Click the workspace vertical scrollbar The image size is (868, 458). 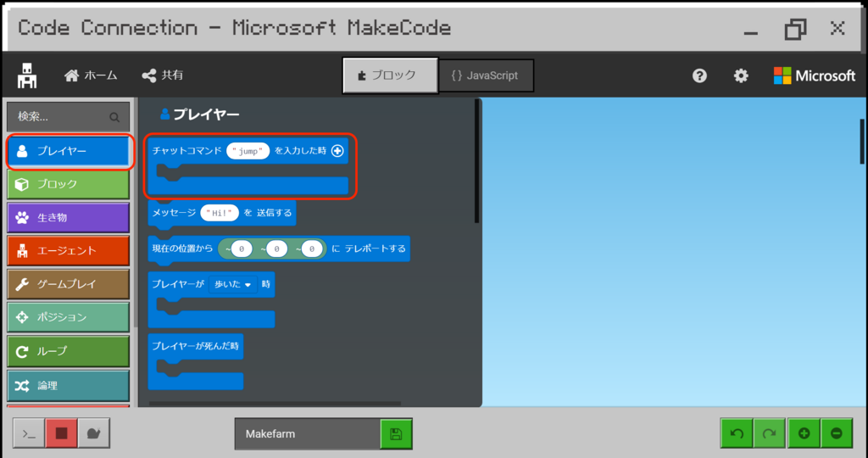(x=862, y=142)
